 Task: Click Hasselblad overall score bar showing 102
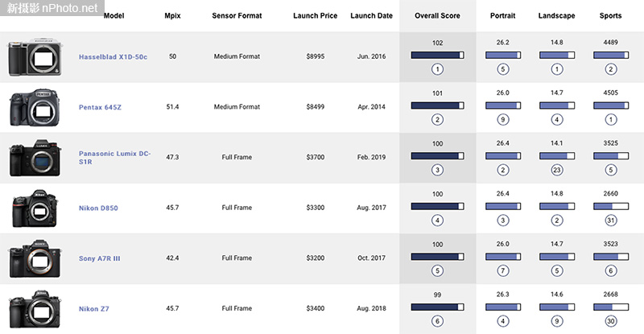(x=437, y=55)
